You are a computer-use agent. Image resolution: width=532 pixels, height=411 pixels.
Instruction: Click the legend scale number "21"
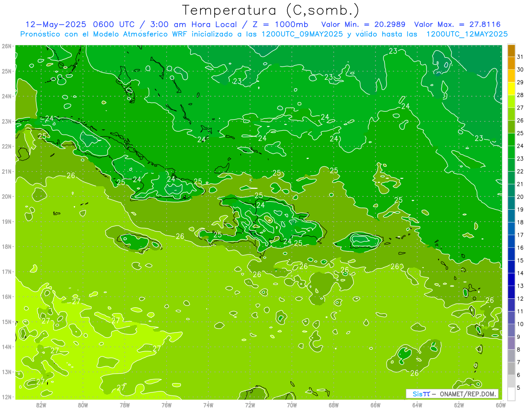coord(520,184)
